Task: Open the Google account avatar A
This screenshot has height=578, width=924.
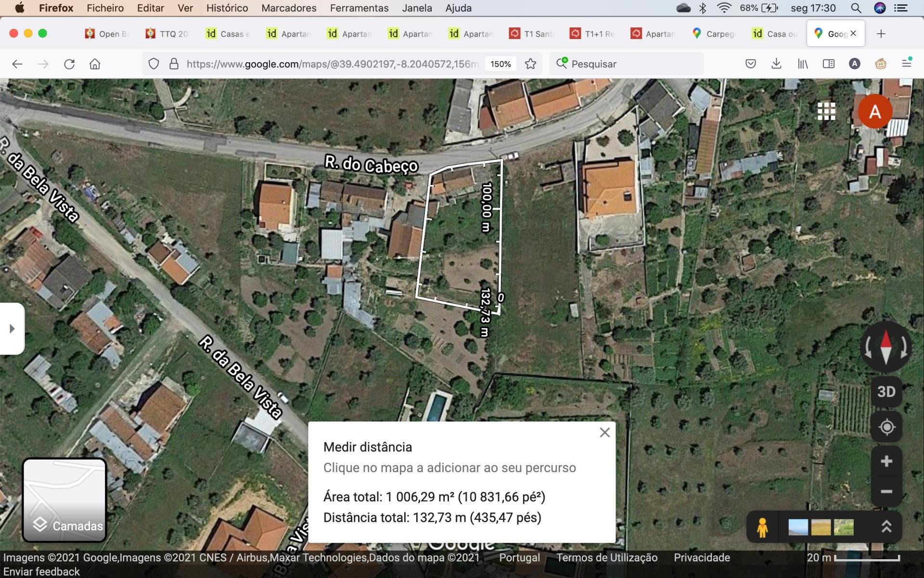Action: [x=875, y=111]
